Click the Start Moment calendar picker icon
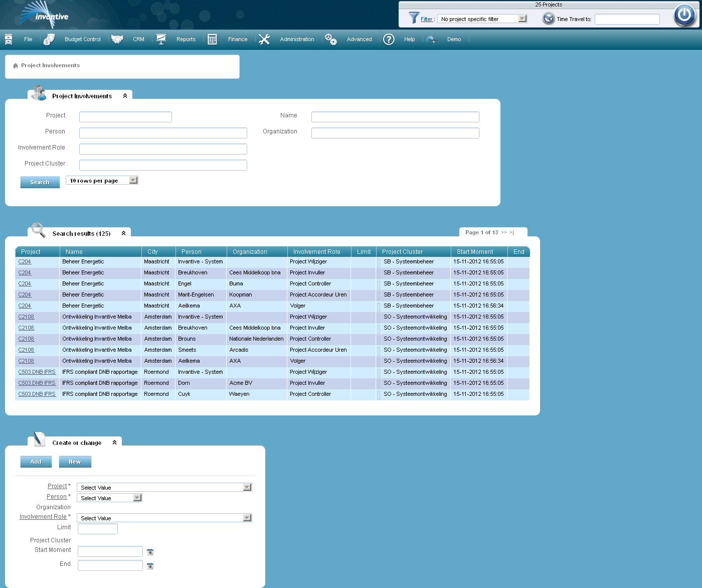 coord(150,551)
